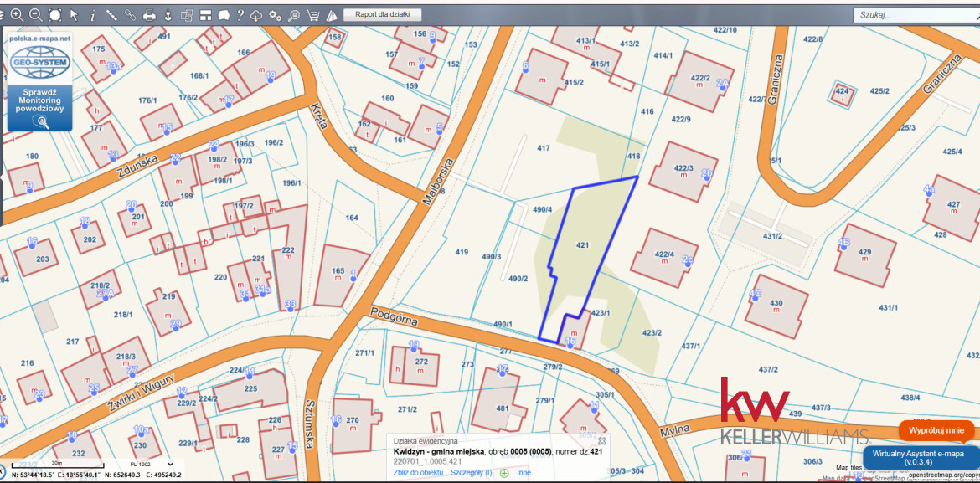Select the arrow pointer tool
Image resolution: width=980 pixels, height=483 pixels.
click(x=74, y=15)
